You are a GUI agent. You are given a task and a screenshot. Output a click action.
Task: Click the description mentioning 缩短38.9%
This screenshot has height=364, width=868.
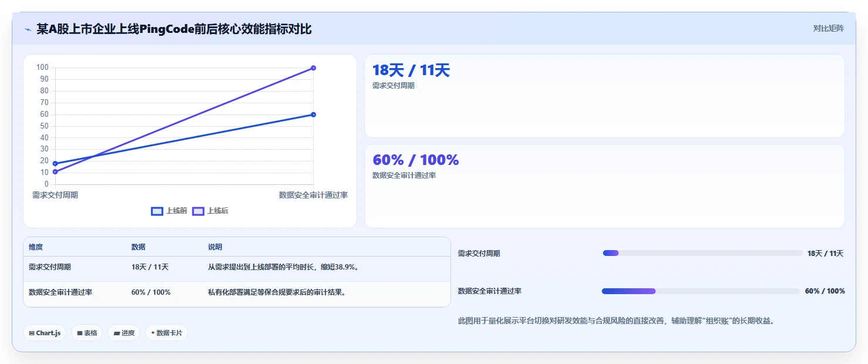[283, 267]
